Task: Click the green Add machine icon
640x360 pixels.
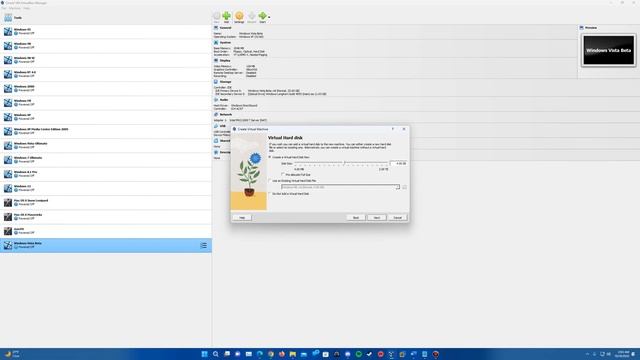Action: [x=227, y=16]
